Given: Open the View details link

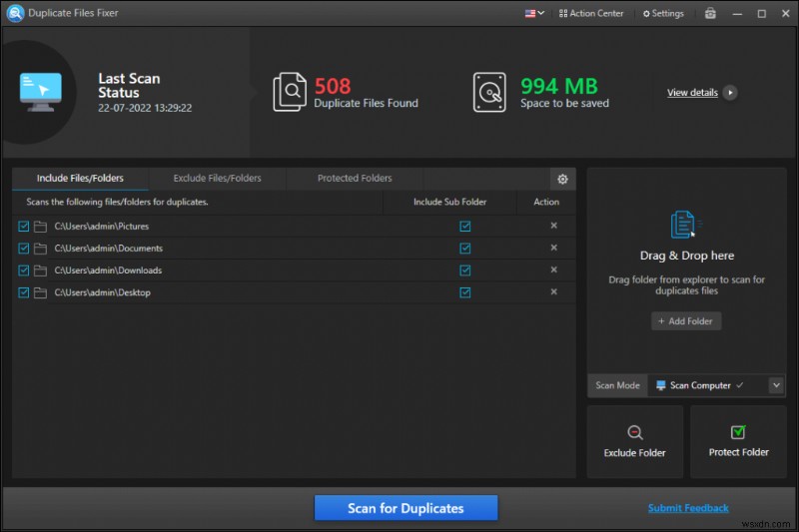Looking at the screenshot, I should tap(692, 93).
